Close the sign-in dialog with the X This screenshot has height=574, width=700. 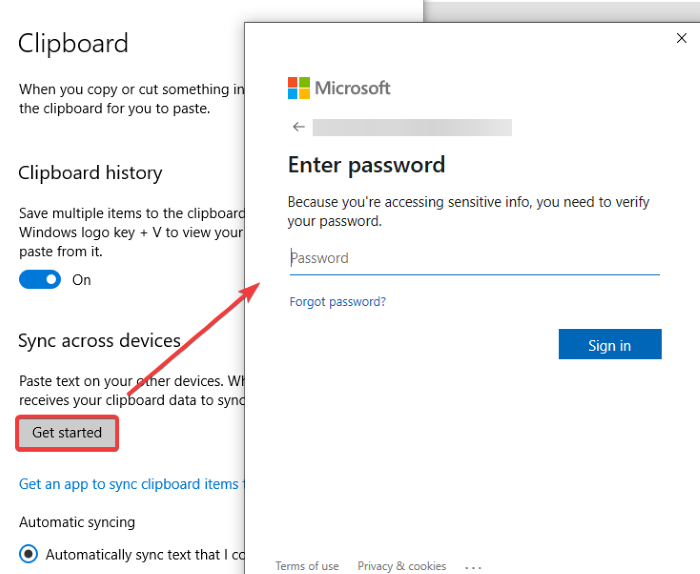tap(681, 38)
